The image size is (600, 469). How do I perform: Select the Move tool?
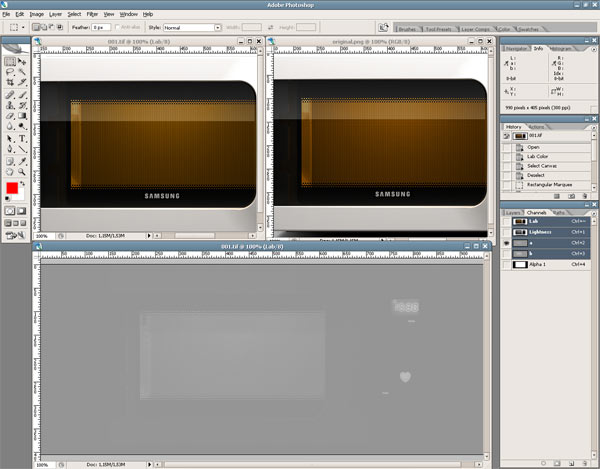22,61
